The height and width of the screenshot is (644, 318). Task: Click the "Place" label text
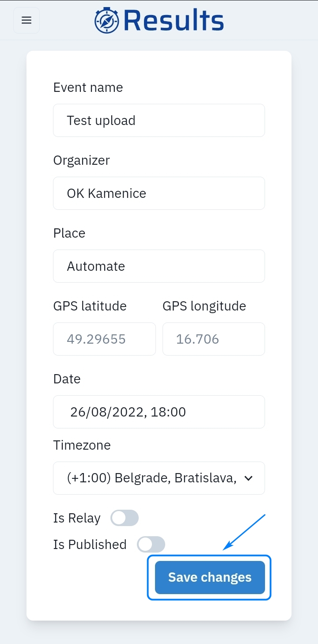click(69, 233)
